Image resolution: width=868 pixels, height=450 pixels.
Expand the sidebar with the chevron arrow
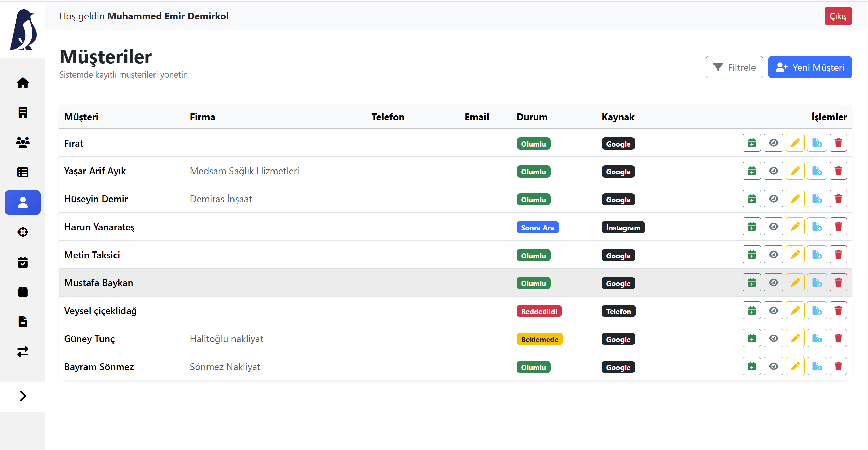pyautogui.click(x=23, y=396)
